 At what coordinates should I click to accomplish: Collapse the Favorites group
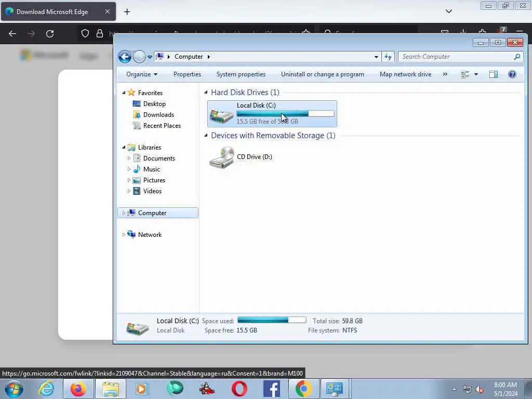pyautogui.click(x=124, y=92)
